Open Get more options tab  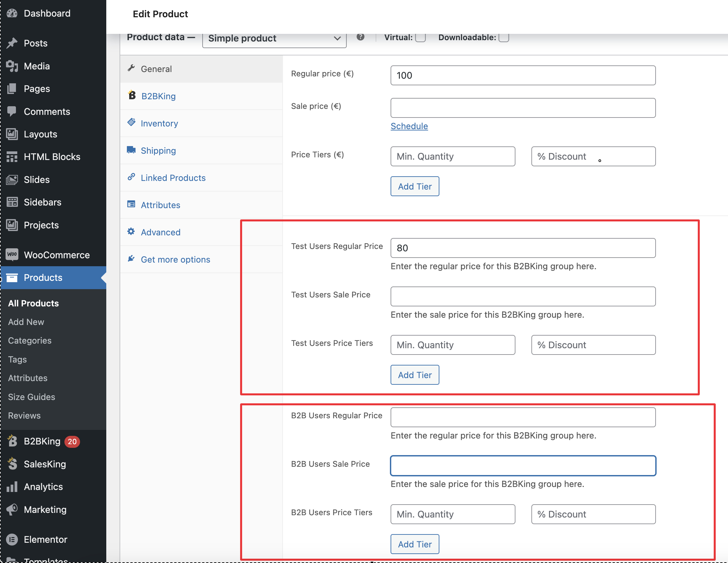tap(201, 260)
